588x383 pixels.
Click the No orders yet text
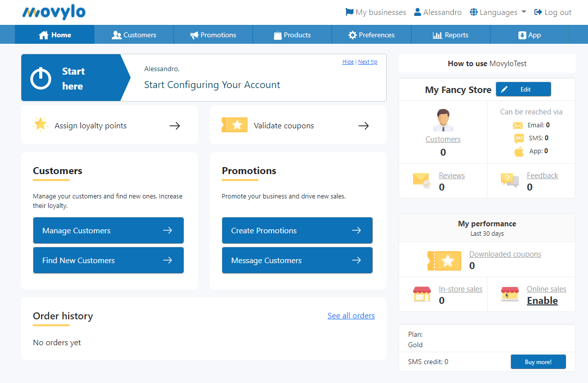(57, 343)
